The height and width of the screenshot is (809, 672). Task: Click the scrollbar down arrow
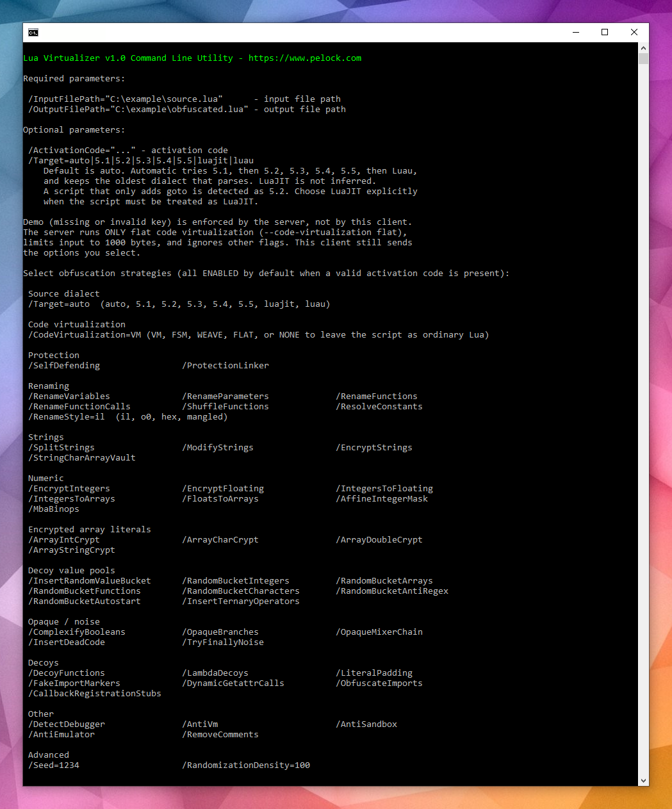643,780
